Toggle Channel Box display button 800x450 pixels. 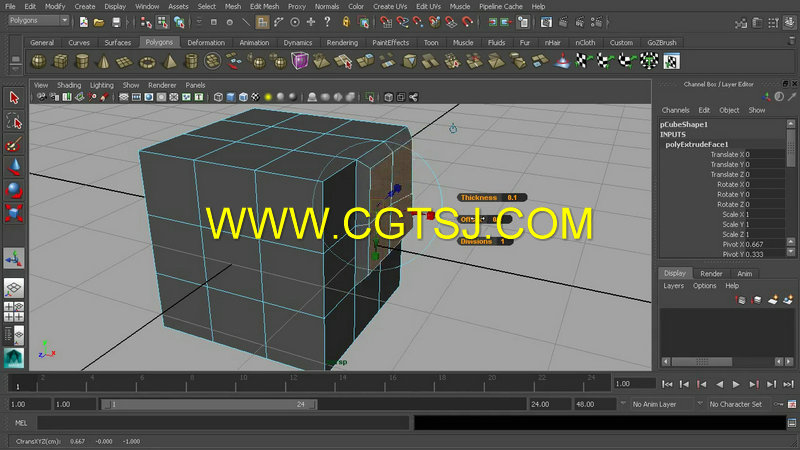[x=790, y=22]
